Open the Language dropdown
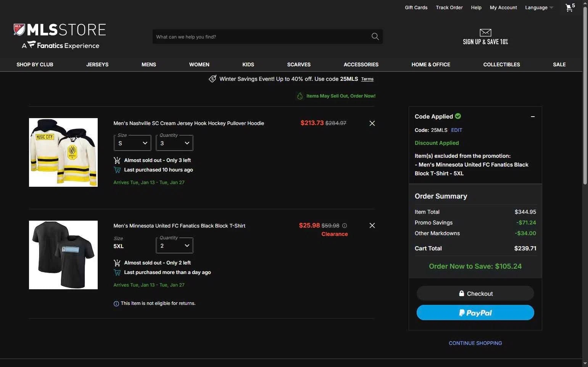Viewport: 588px width, 367px height. [x=539, y=8]
